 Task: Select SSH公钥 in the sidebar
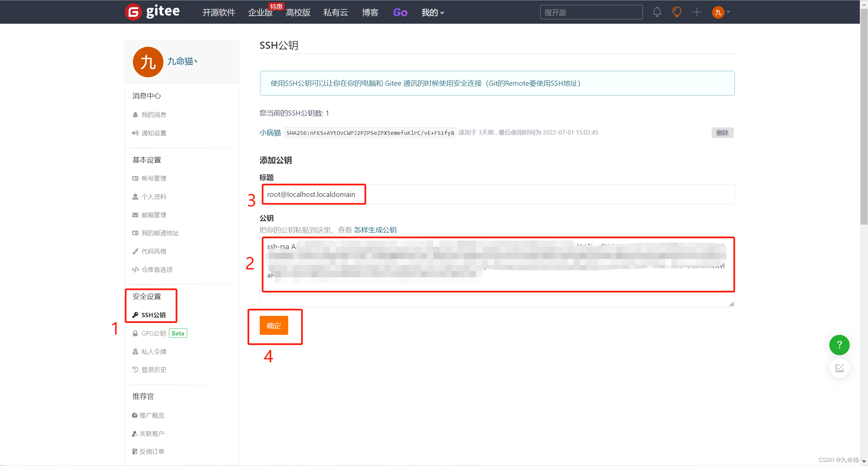coord(154,315)
